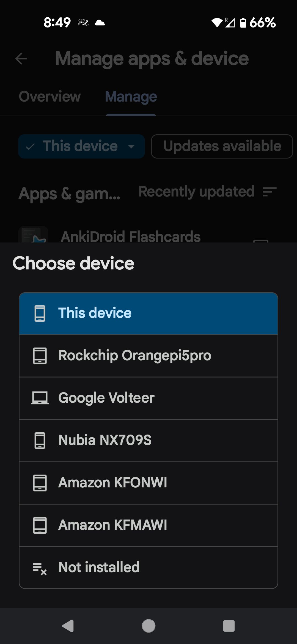Select the Not installed option
This screenshot has width=297, height=644.
148,567
